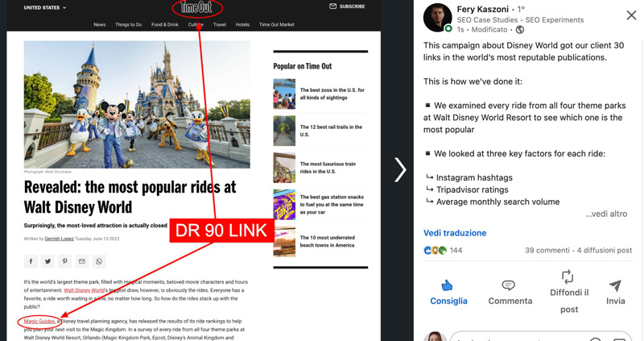The height and width of the screenshot is (341, 644).
Task: Go to next image with right chevron
Action: [400, 169]
